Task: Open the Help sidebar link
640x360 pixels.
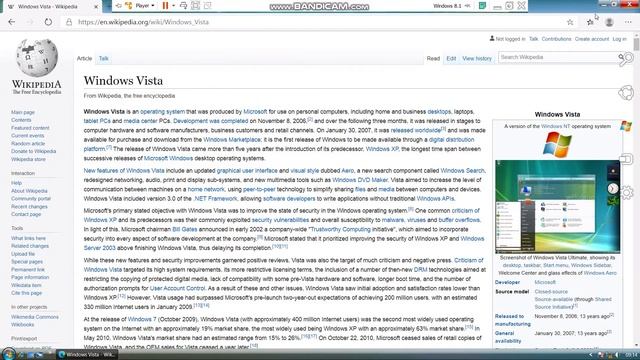Action: (x=16, y=183)
